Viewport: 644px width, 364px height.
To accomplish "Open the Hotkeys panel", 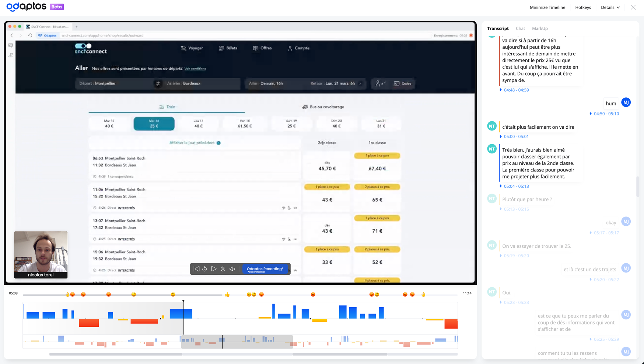I will [583, 7].
